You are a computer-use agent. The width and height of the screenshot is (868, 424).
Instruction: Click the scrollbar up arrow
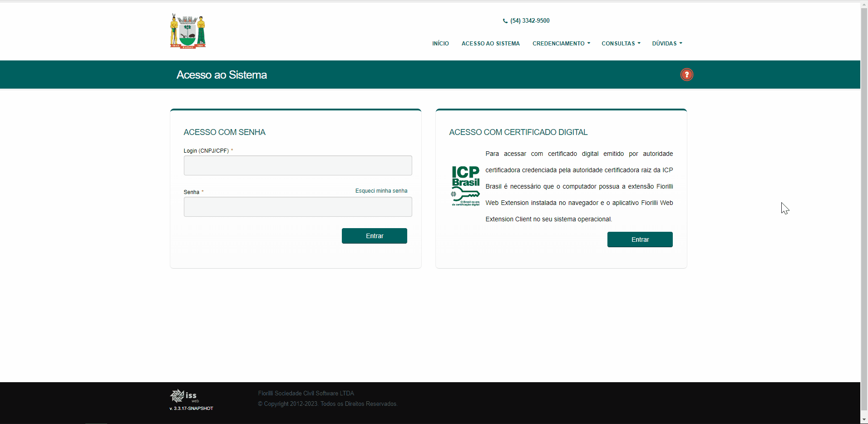864,4
